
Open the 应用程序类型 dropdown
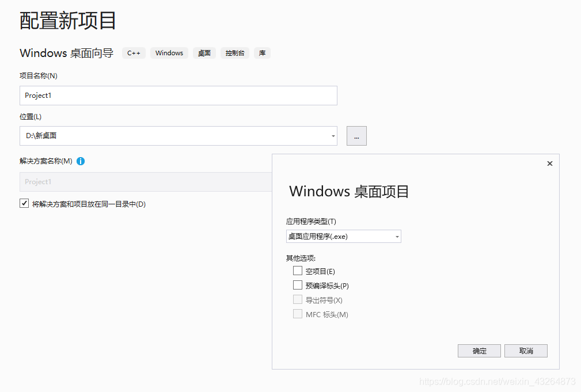point(344,237)
